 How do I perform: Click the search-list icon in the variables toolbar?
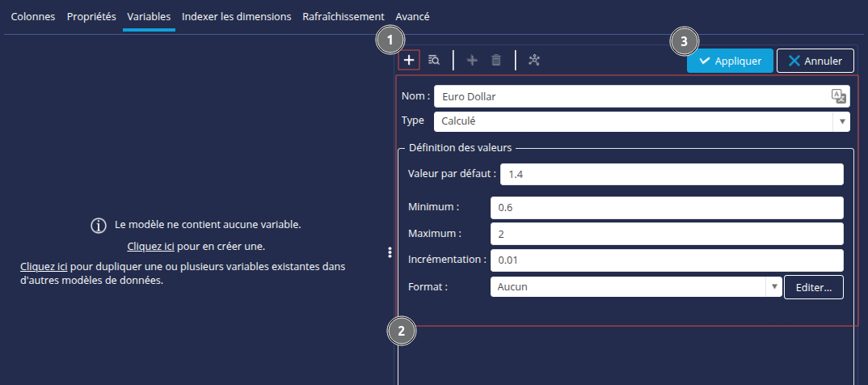click(434, 60)
